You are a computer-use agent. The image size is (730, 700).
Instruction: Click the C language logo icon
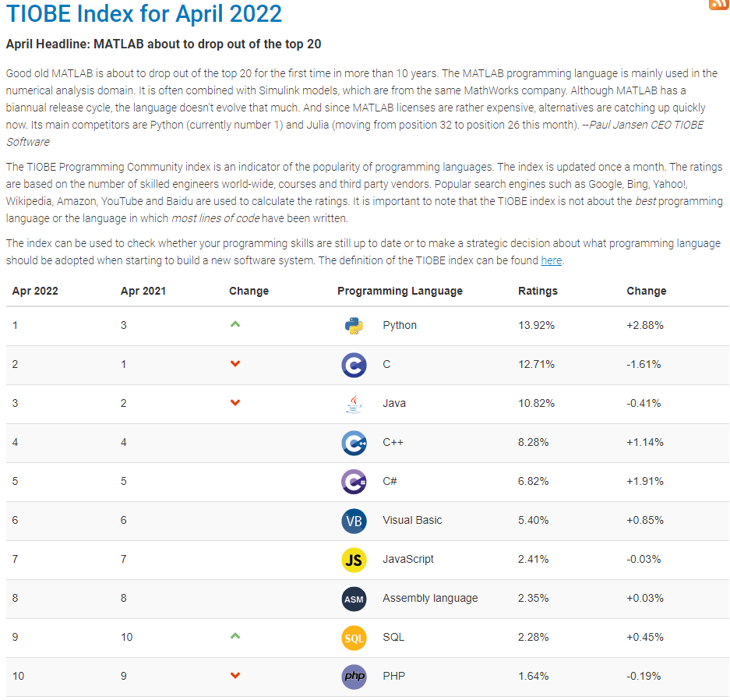point(354,365)
